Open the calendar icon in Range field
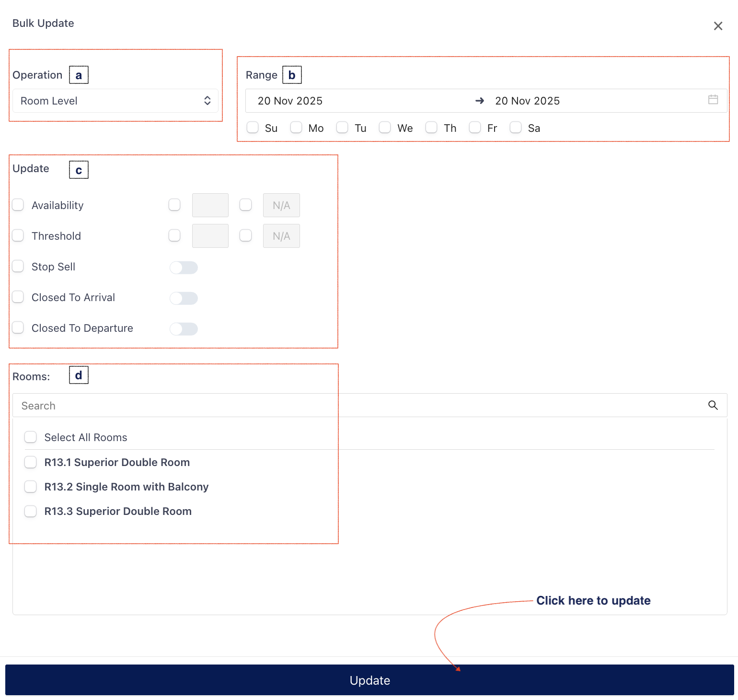The height and width of the screenshot is (700, 738). pyautogui.click(x=713, y=100)
